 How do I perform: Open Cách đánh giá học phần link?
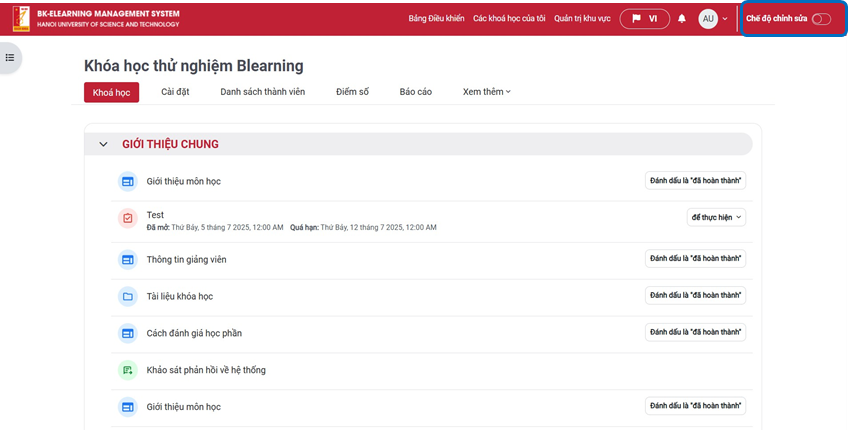tap(194, 333)
